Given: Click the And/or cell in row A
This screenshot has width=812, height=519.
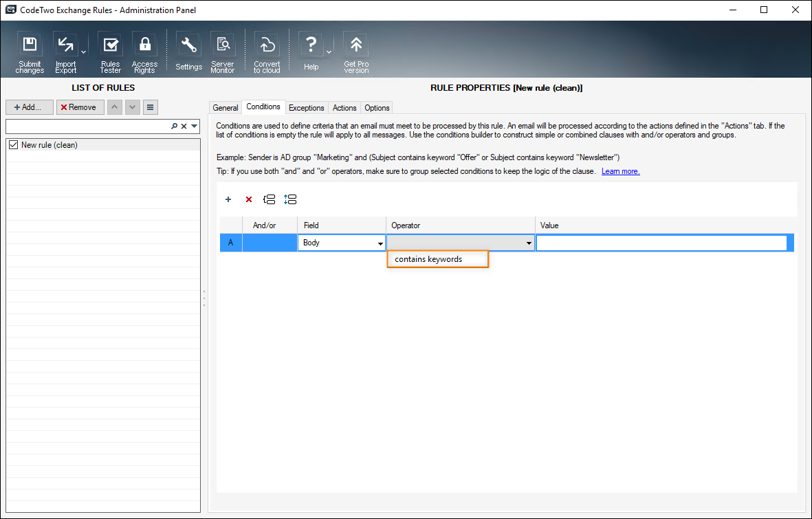Looking at the screenshot, I should (x=270, y=243).
